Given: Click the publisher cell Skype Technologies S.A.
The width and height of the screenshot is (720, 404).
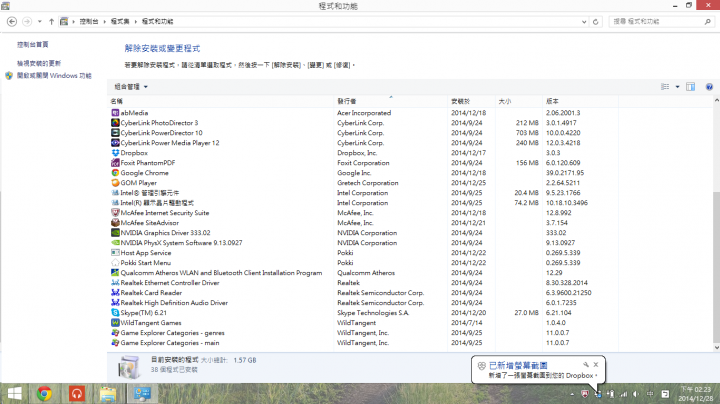Looking at the screenshot, I should [373, 313].
